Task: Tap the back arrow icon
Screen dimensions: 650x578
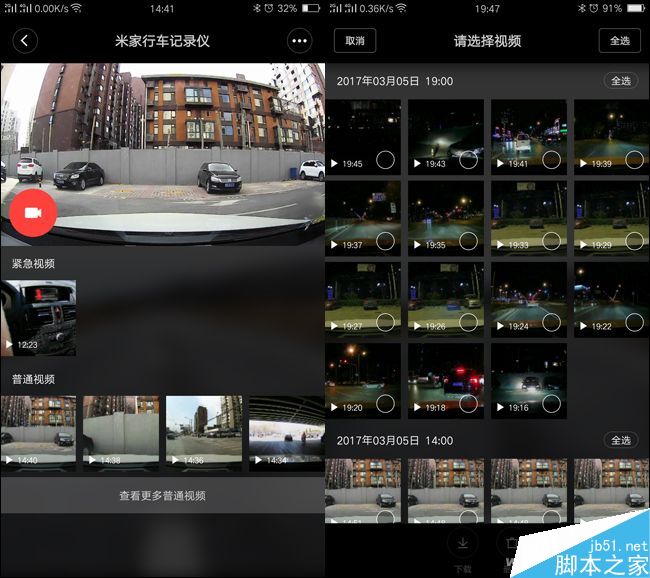Action: [x=25, y=41]
